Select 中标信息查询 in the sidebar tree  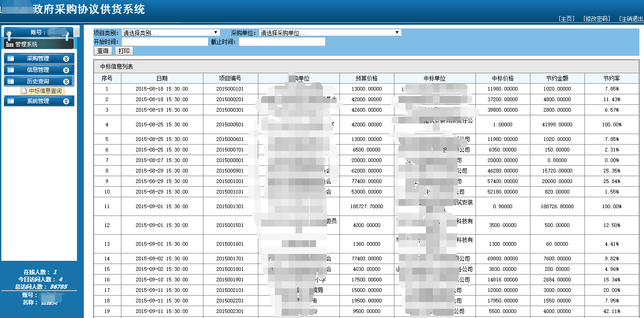[x=45, y=91]
